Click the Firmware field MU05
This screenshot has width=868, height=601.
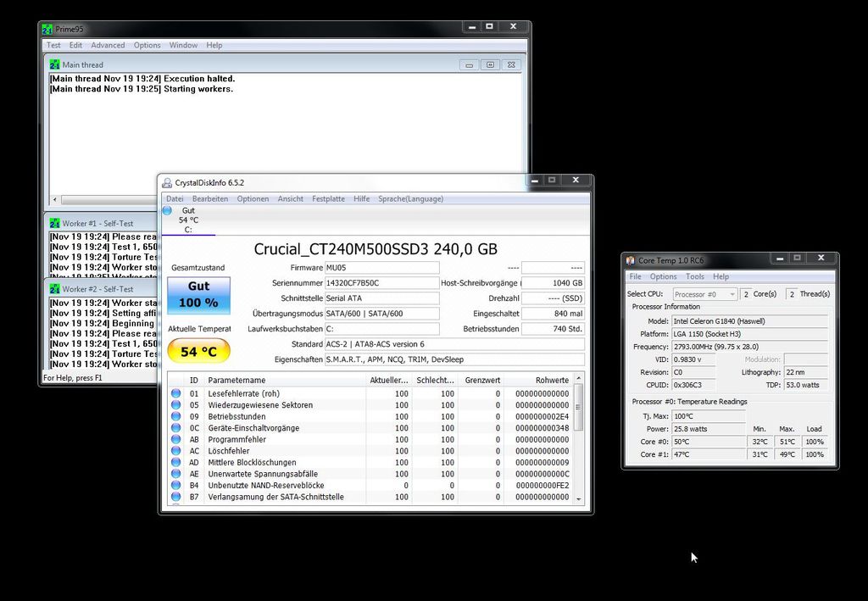click(382, 268)
